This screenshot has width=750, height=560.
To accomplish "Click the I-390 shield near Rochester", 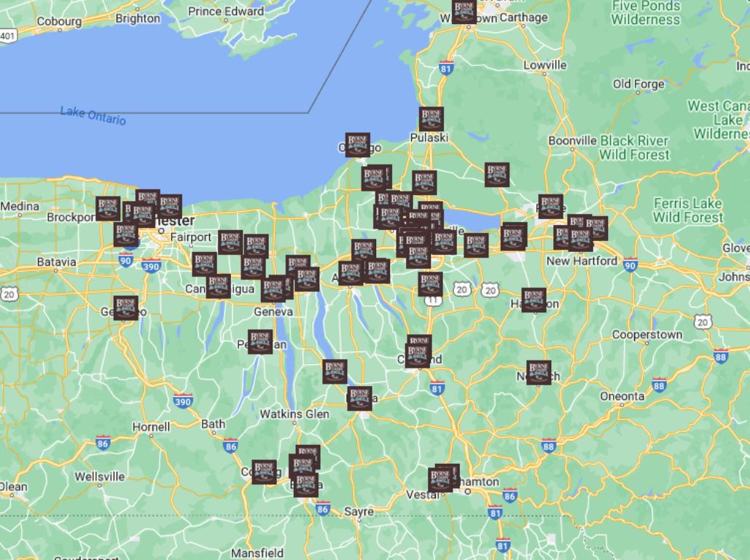I will 152,267.
